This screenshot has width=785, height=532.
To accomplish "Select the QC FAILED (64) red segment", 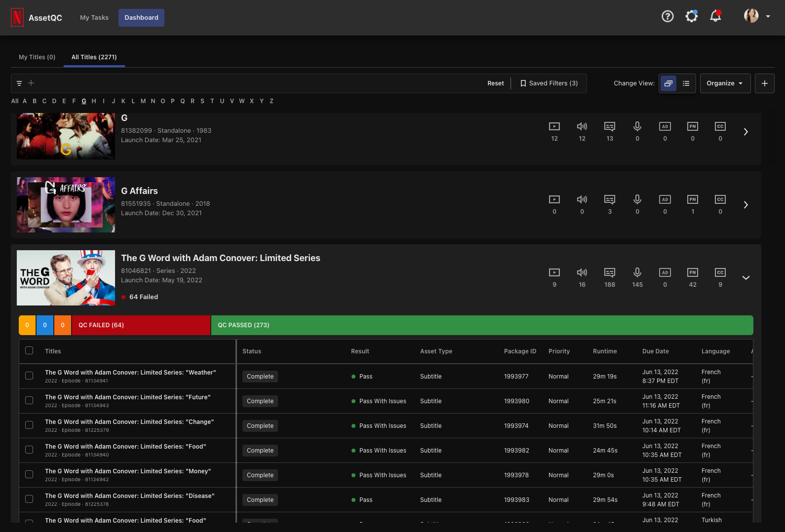I will [141, 325].
